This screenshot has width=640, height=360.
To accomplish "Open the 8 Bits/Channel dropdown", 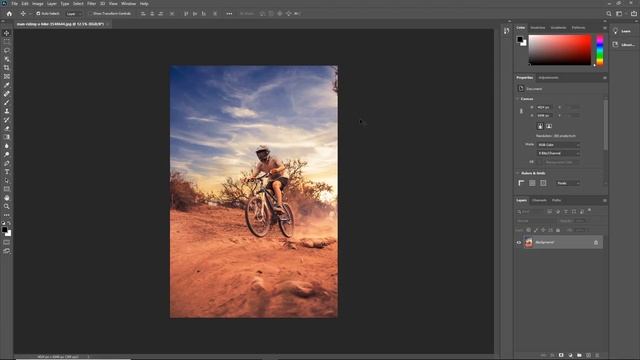I will (558, 153).
